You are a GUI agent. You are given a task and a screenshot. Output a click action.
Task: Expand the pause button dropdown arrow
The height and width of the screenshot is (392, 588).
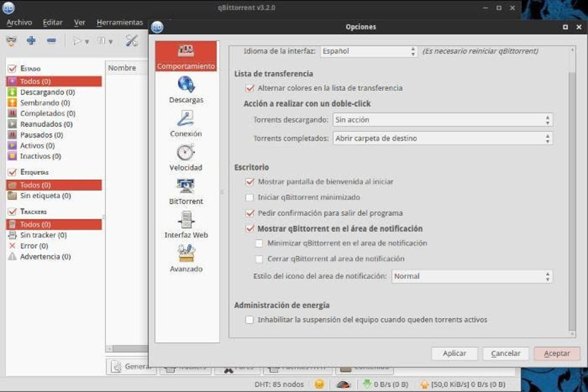[x=111, y=42]
